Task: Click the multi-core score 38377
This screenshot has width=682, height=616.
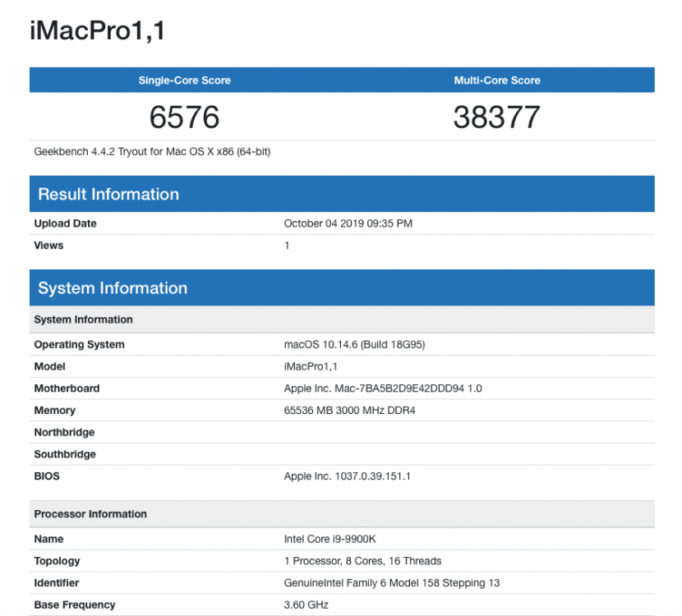Action: [497, 117]
